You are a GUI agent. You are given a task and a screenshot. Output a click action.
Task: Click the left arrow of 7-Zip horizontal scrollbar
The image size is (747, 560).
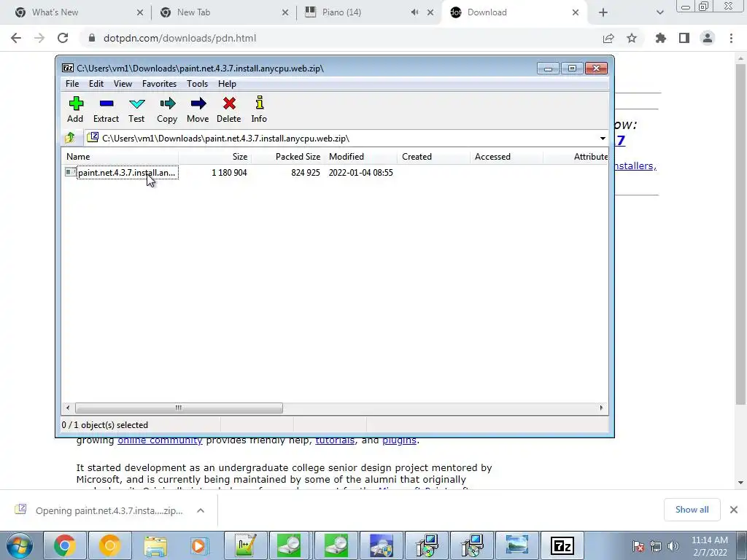(x=68, y=408)
